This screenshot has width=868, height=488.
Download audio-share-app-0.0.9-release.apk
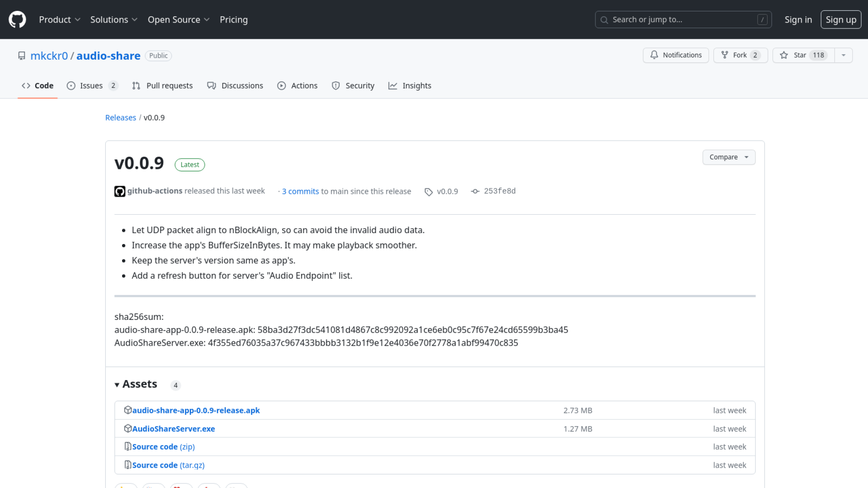tap(196, 410)
